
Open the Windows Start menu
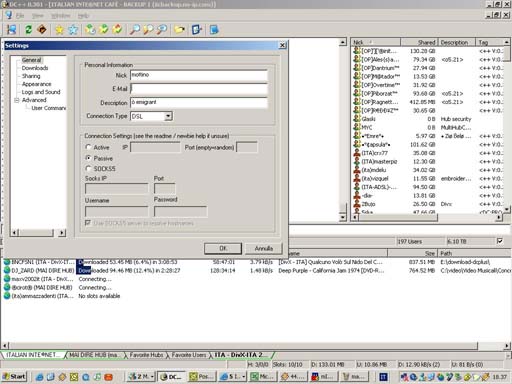pyautogui.click(x=14, y=377)
